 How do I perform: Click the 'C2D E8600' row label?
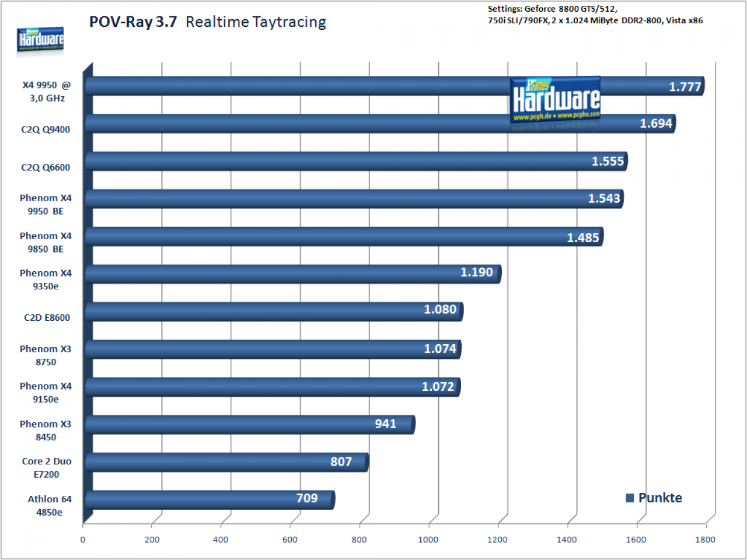pyautogui.click(x=47, y=318)
